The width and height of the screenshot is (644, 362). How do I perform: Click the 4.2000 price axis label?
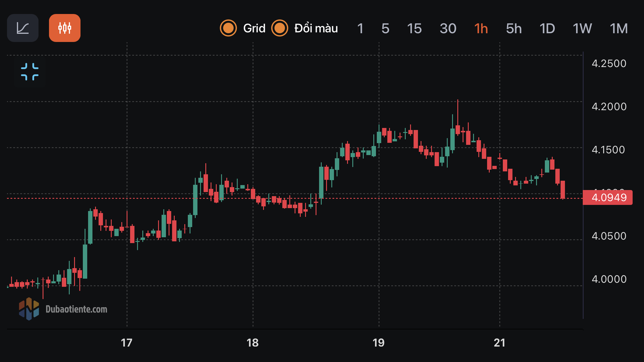tap(609, 107)
